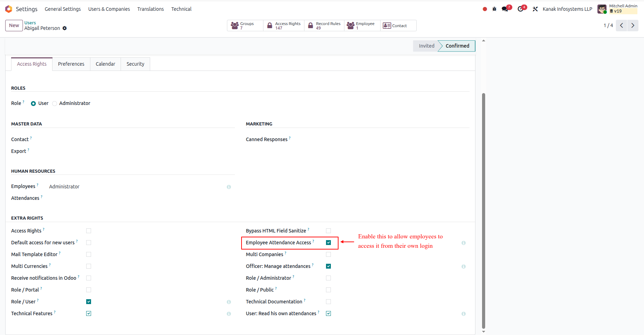The image size is (644, 335).
Task: Select the User role radio button
Action: pos(33,104)
